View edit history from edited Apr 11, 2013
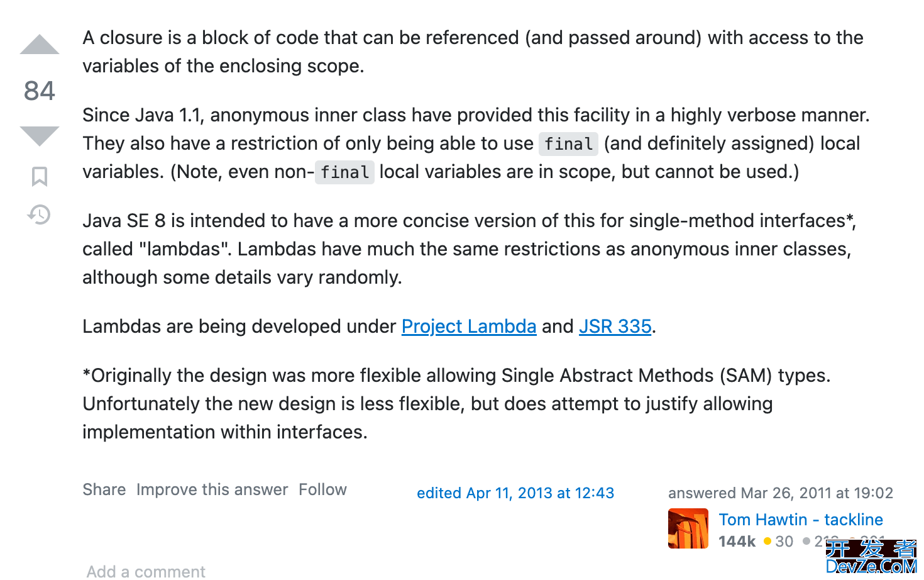924x580 pixels. point(515,493)
